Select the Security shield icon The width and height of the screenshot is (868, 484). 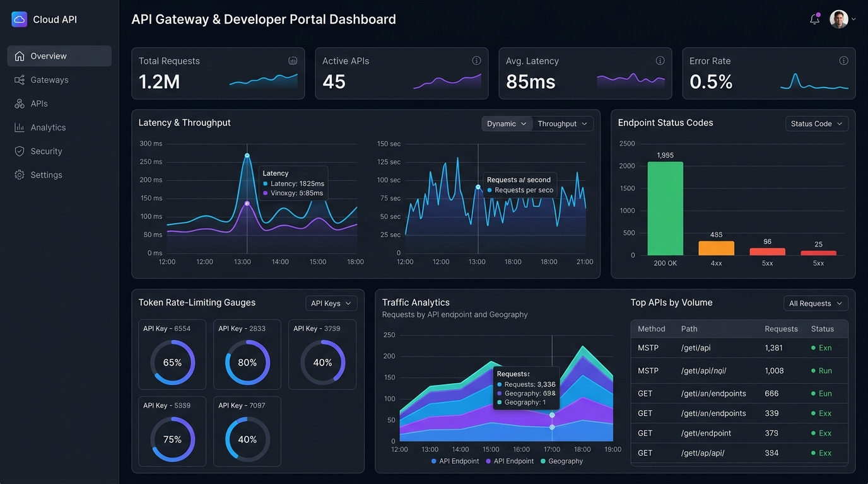pos(20,151)
